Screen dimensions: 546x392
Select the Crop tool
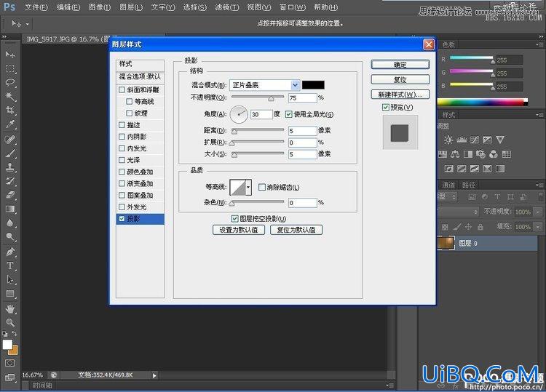(10, 111)
